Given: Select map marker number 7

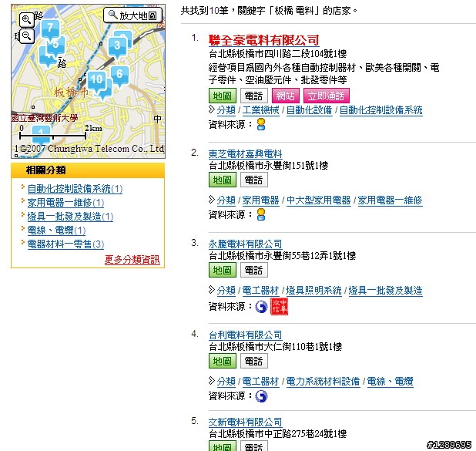Looking at the screenshot, I should 50,29.
